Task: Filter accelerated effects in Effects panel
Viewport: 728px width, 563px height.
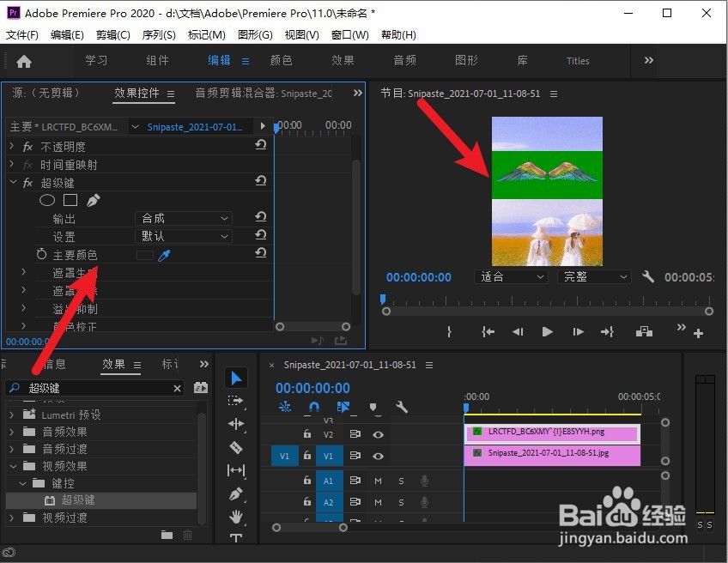Action: point(201,388)
